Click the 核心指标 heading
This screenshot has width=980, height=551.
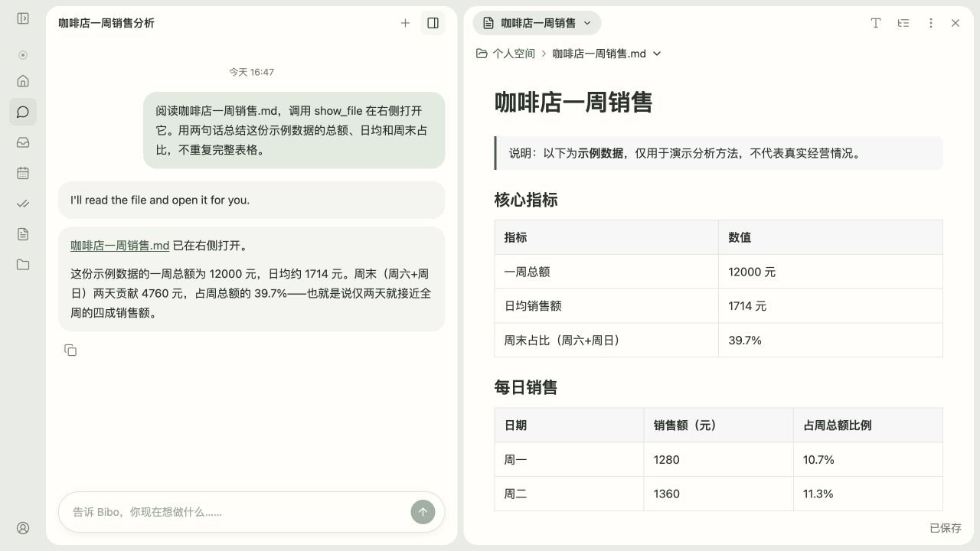point(526,200)
